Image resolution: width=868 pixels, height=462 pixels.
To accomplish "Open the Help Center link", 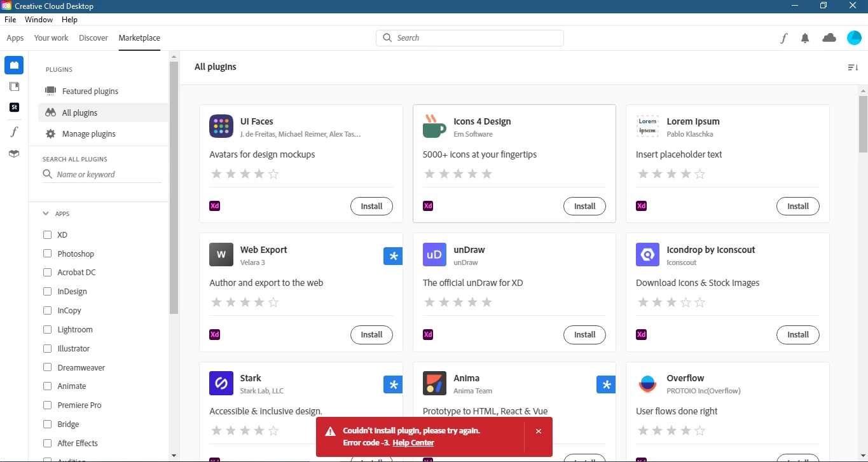I will [x=413, y=443].
